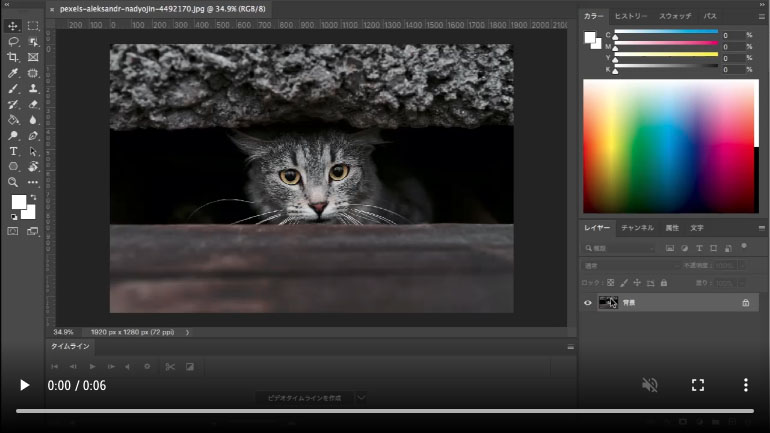Image resolution: width=770 pixels, height=433 pixels.
Task: Open the video timeline creation dropdown arrow
Action: [x=362, y=397]
